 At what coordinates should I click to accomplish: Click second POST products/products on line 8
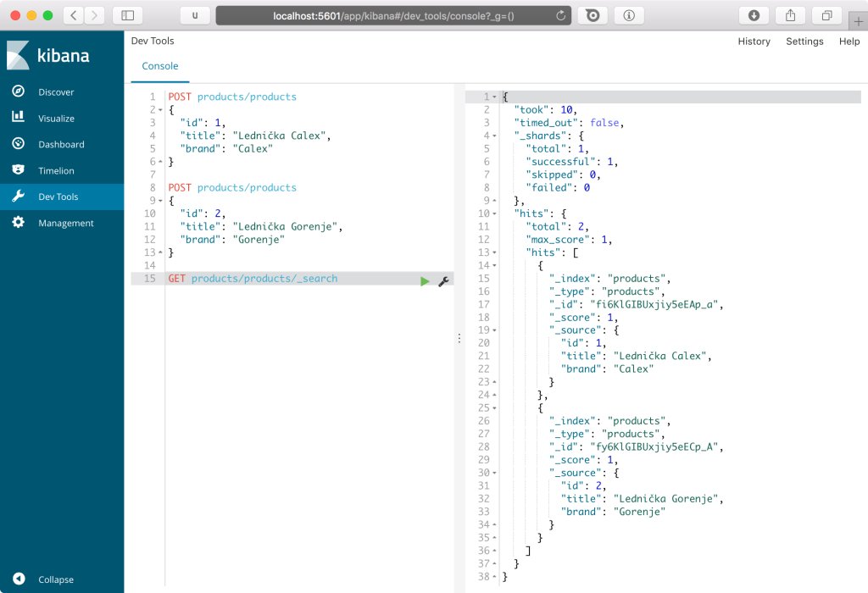tap(232, 187)
